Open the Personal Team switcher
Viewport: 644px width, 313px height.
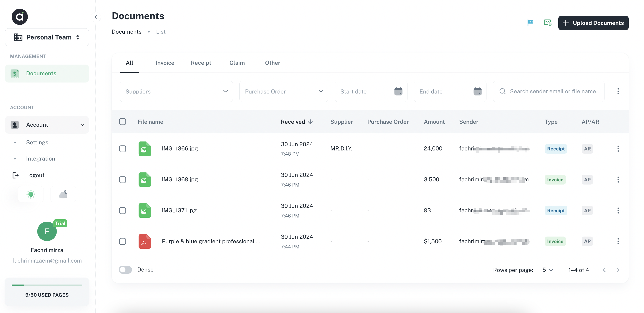[x=47, y=37]
